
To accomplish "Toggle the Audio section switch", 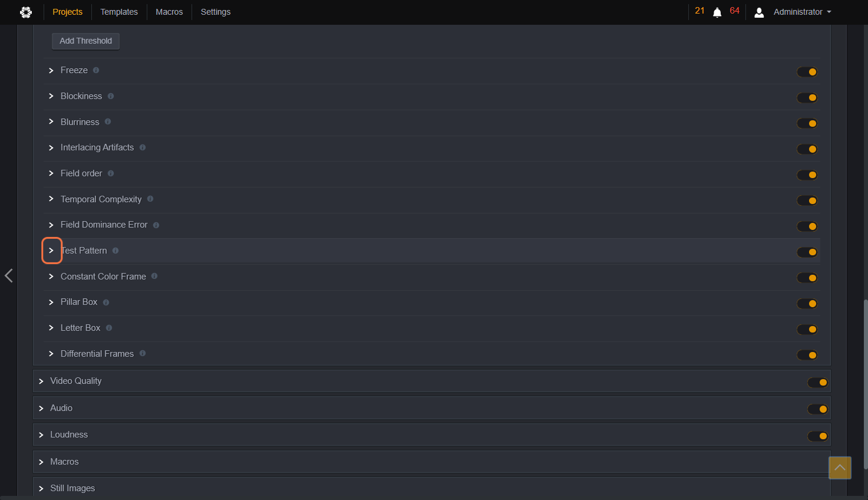I will [x=818, y=409].
